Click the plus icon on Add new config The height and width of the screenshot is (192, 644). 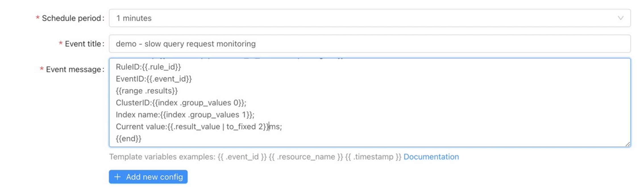point(117,177)
